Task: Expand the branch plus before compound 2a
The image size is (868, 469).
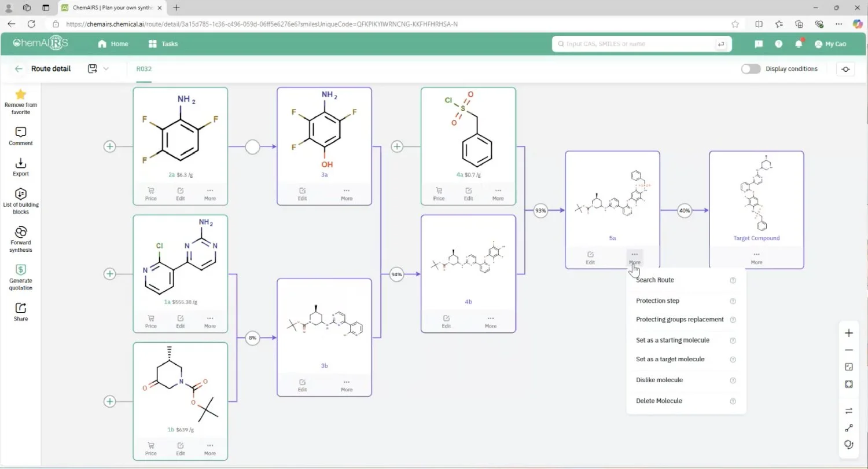Action: point(109,146)
